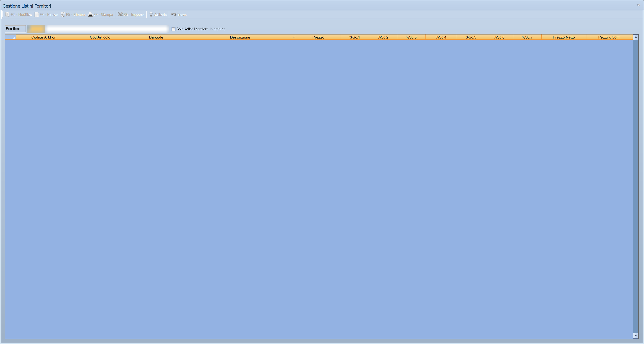The image size is (644, 344).
Task: Sort by Descrizione column header
Action: tap(240, 37)
